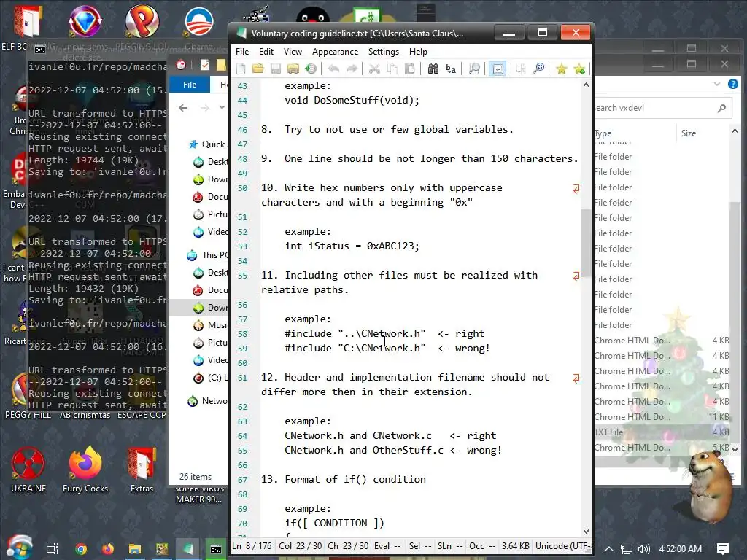747x560 pixels.
Task: Click the Unicode encoding status field
Action: [x=562, y=546]
